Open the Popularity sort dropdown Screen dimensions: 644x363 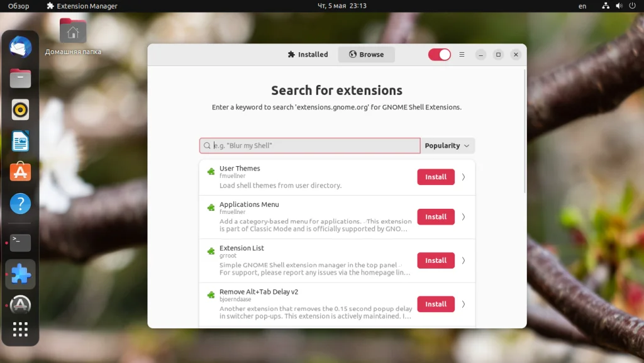(x=447, y=145)
